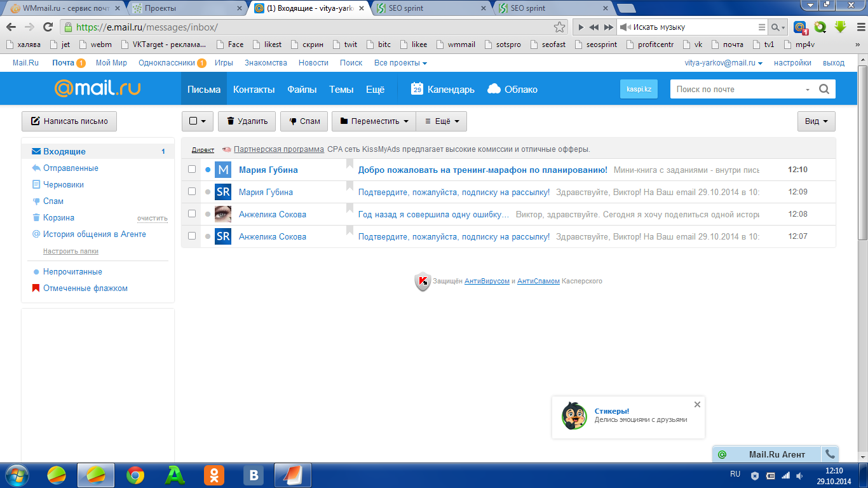Open vitya-yarkov@mail.ru account dropdown

[x=723, y=63]
